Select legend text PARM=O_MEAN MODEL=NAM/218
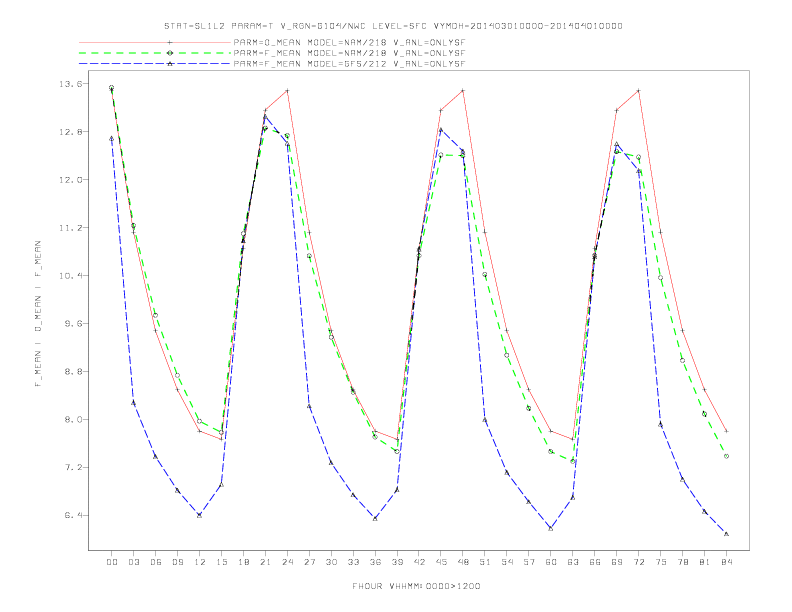Screen dimensions: 792x612 310,42
